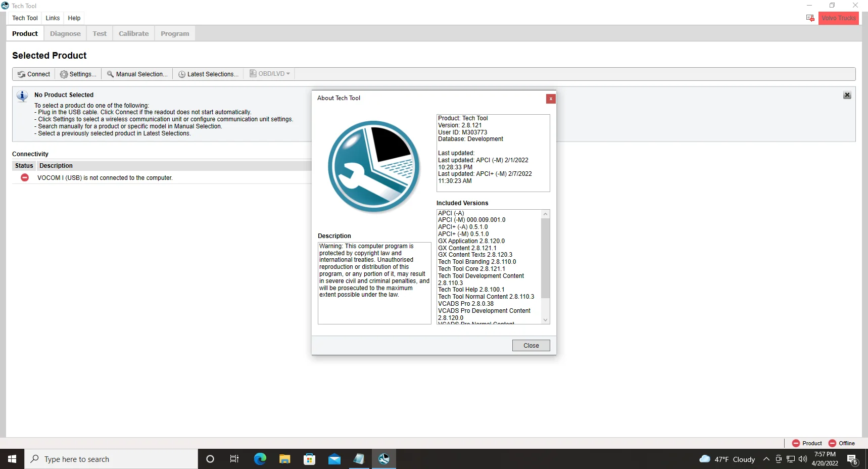Screen dimensions: 868x469
Task: Open File Explorer from taskbar
Action: click(284, 459)
